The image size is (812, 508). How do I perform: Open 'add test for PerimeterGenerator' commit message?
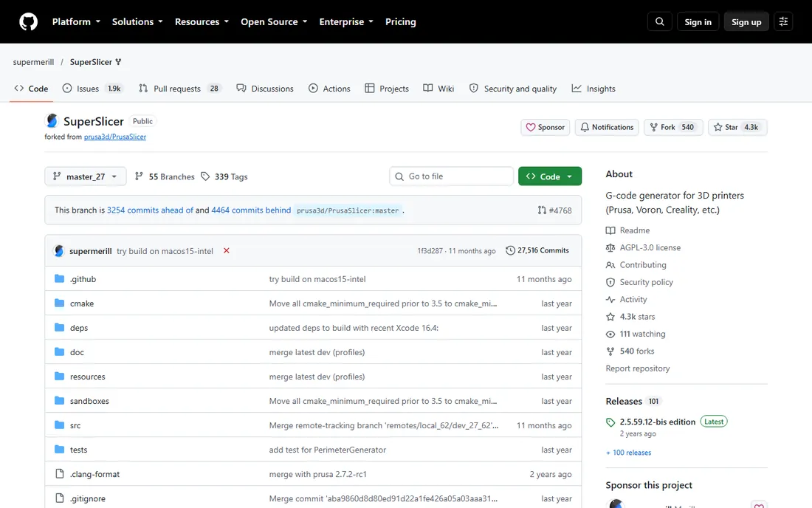tap(327, 450)
